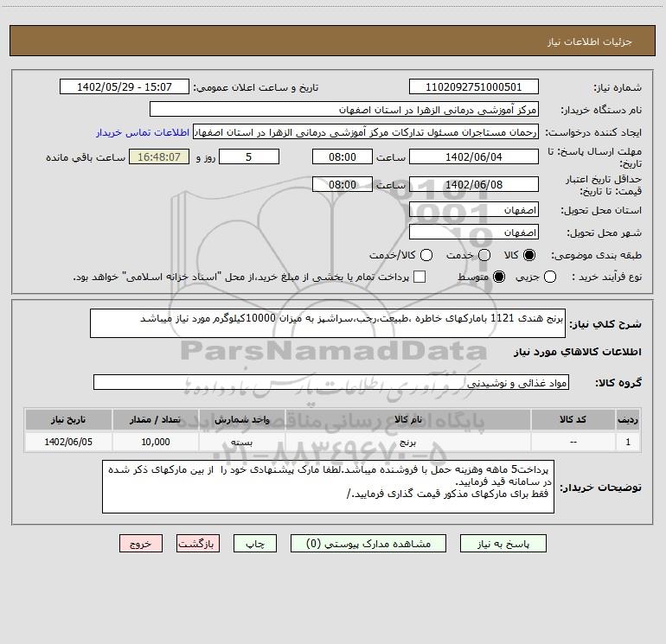This screenshot has height=644, width=666.
Task: Click مشاهده مدارک پیوستی (0) button
Action: (x=368, y=544)
